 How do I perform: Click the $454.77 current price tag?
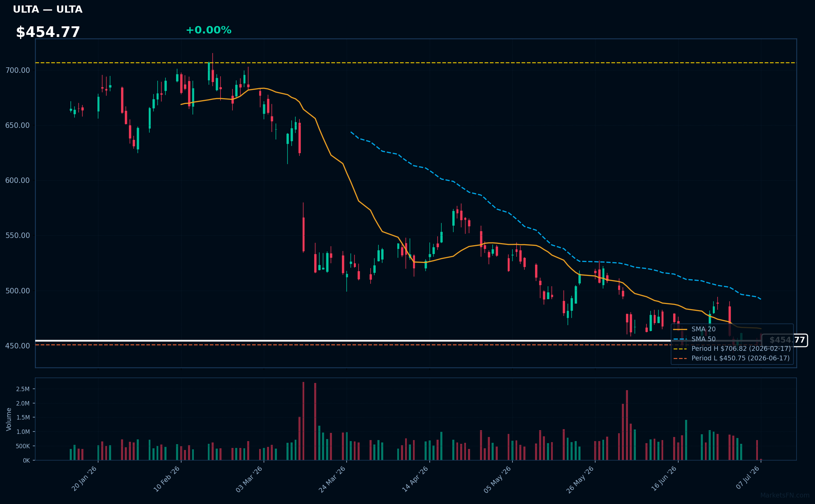click(x=785, y=340)
